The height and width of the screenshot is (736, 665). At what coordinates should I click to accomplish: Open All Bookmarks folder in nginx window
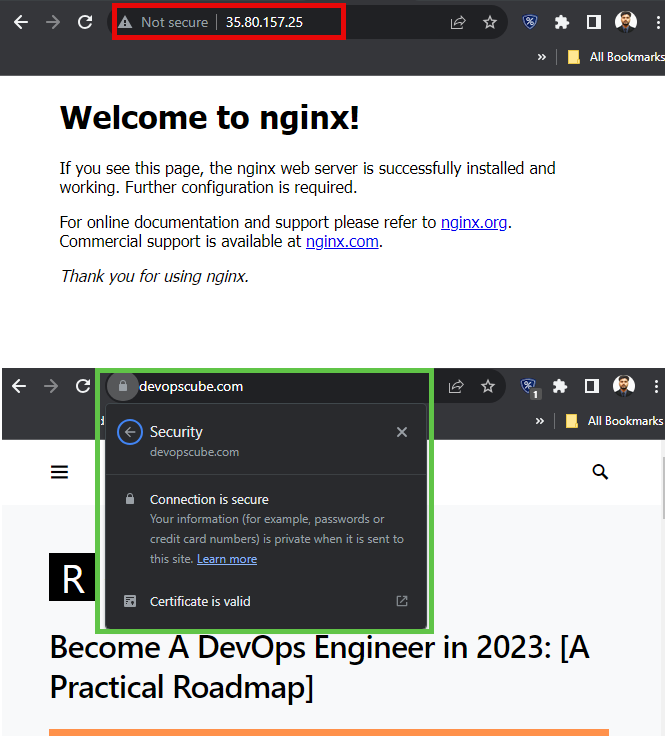tap(615, 57)
